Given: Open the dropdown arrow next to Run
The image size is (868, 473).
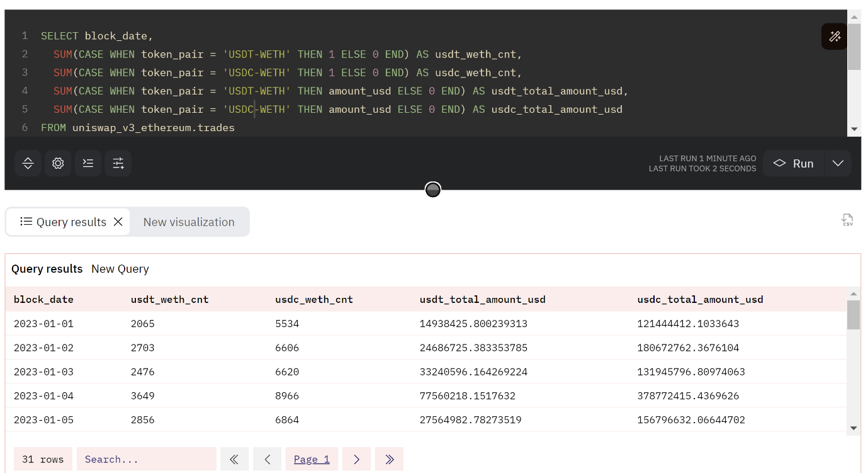Looking at the screenshot, I should click(x=838, y=163).
